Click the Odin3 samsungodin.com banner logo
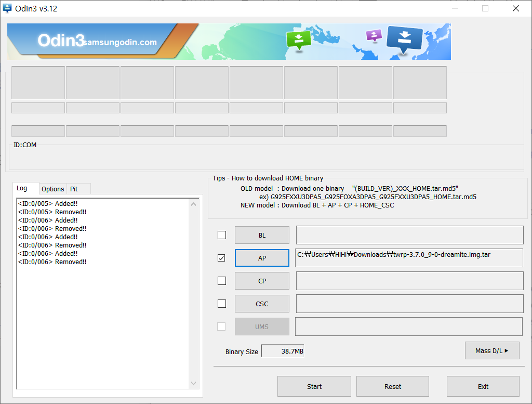The width and height of the screenshot is (532, 404). pos(97,41)
